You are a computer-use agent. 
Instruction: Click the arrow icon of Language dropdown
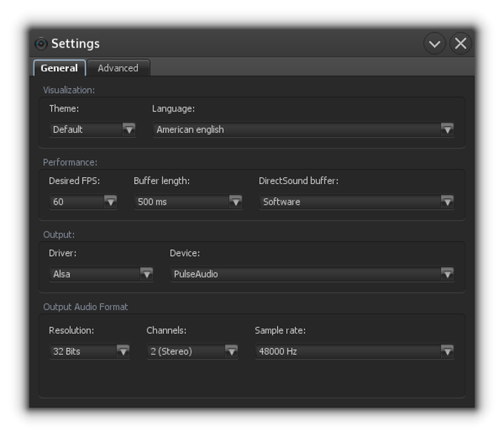tap(447, 129)
